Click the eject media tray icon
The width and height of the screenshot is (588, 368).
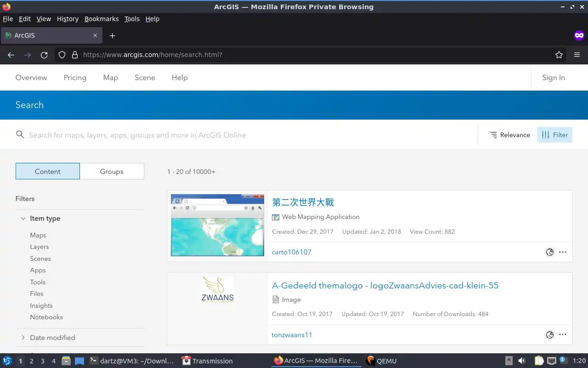[x=509, y=361]
